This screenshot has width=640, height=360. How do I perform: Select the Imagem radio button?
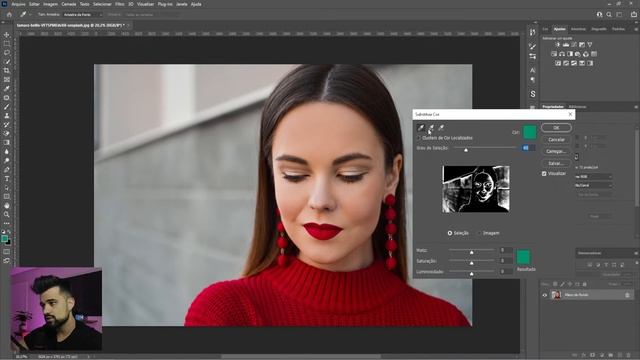480,233
